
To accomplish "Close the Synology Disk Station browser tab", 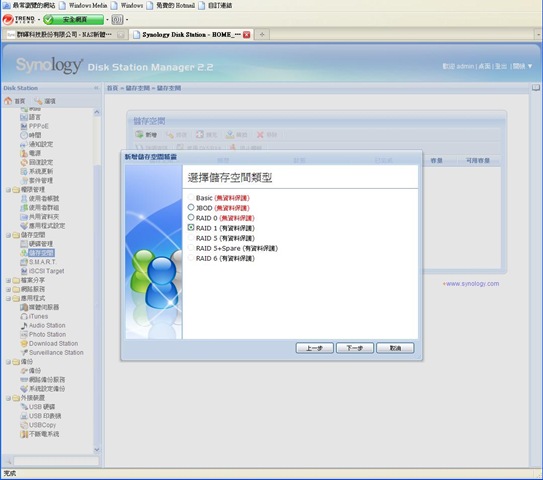I will pos(247,35).
